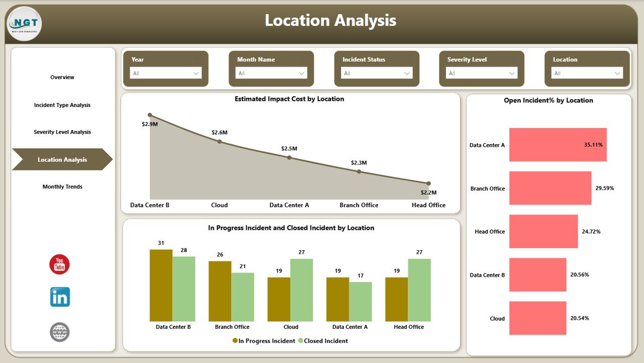Viewport: 644px width, 363px height.
Task: Expand the Location filter dropdown
Action: [x=617, y=73]
